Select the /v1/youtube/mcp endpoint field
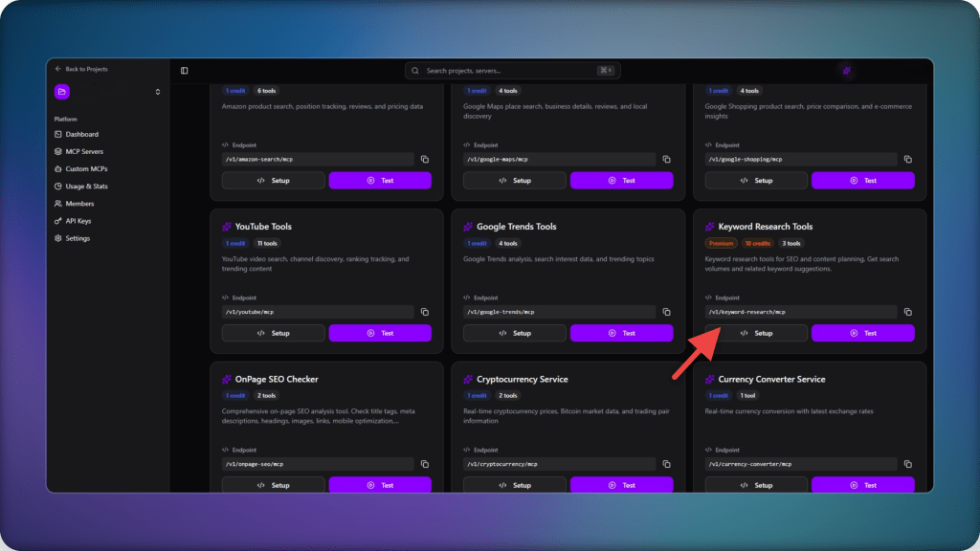 point(318,312)
